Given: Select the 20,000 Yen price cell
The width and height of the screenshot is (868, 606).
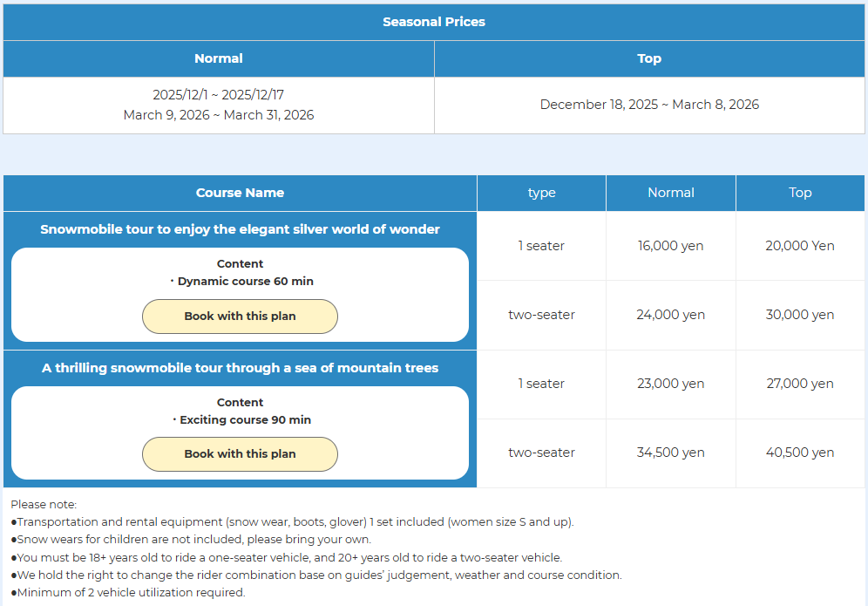Looking at the screenshot, I should 800,246.
